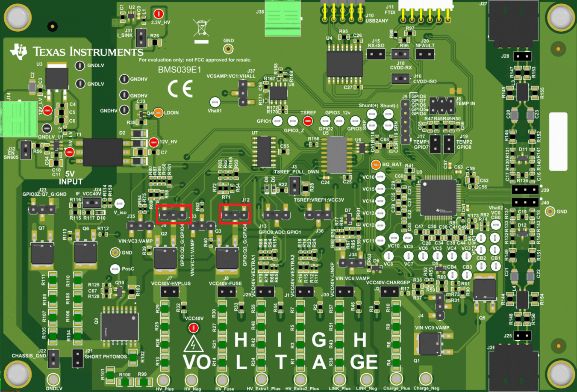Click the J18 CVDD-RX jumper
This screenshot has height=392, width=577.
[x=400, y=54]
